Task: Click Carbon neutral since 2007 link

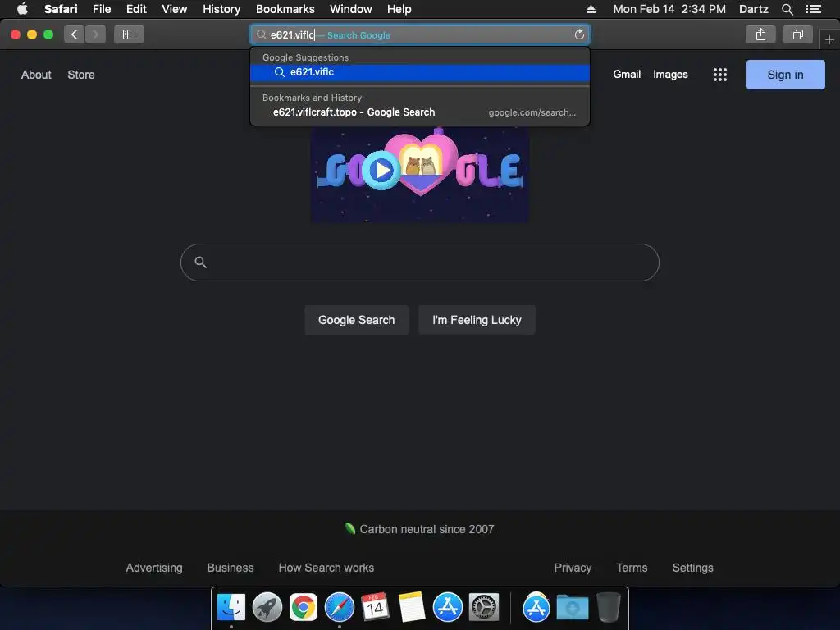Action: click(x=420, y=529)
